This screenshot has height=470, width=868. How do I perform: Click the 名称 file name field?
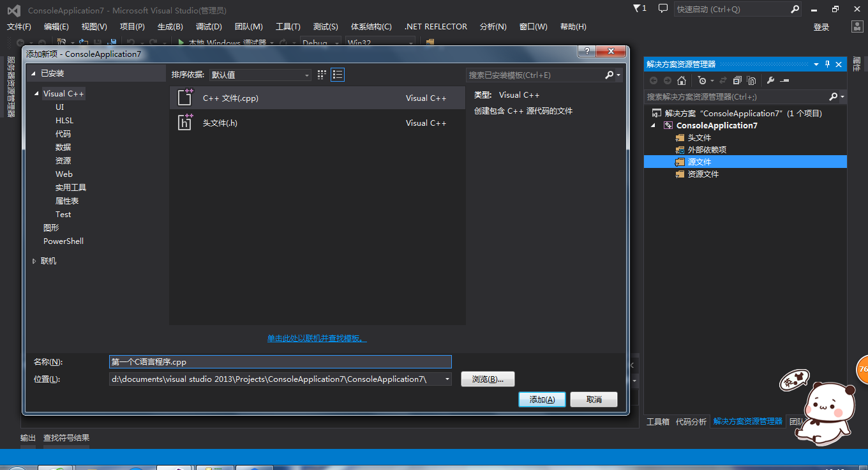(x=280, y=361)
